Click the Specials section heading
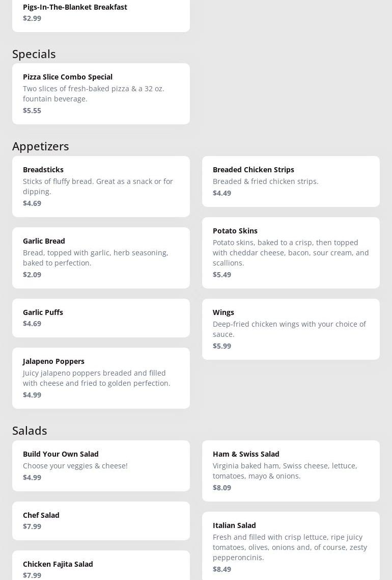 coord(34,54)
